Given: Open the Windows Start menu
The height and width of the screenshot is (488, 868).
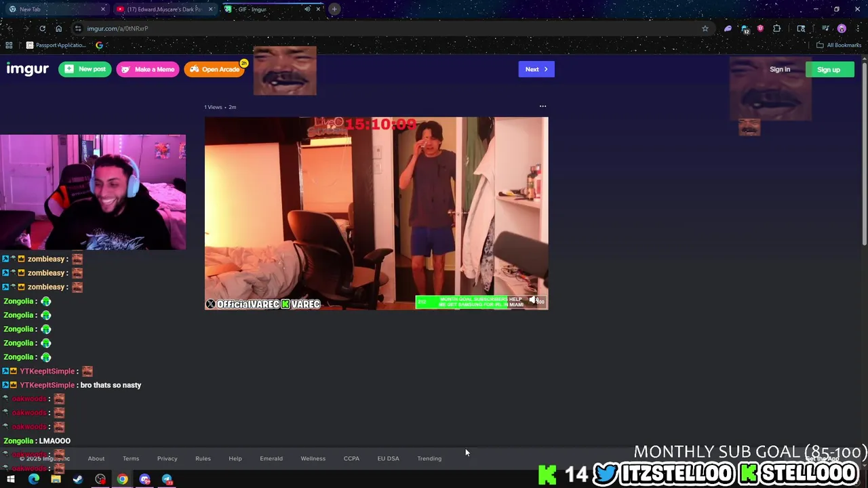Looking at the screenshot, I should tap(11, 479).
